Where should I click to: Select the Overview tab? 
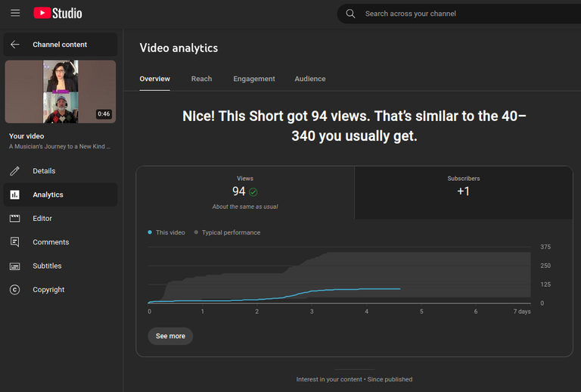[x=154, y=79]
